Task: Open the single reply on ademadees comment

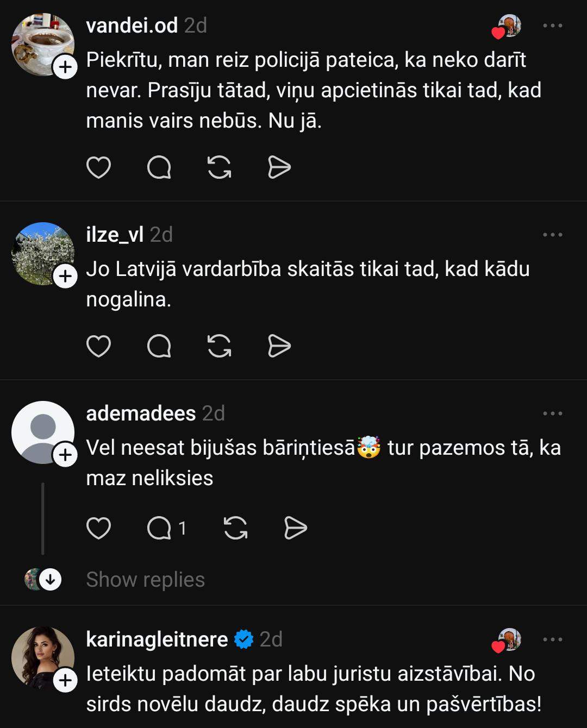Action: coord(166,528)
